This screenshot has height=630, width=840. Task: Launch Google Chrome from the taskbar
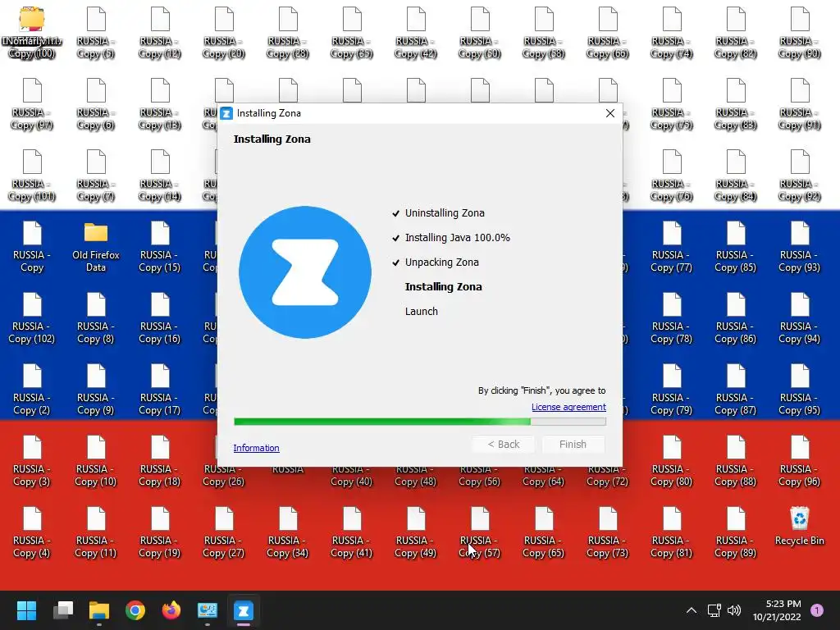pyautogui.click(x=135, y=610)
